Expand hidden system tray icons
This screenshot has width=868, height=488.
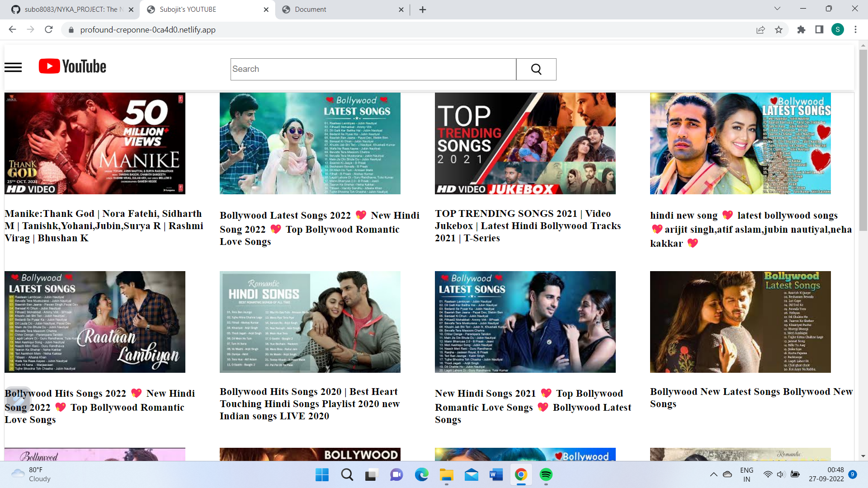713,474
